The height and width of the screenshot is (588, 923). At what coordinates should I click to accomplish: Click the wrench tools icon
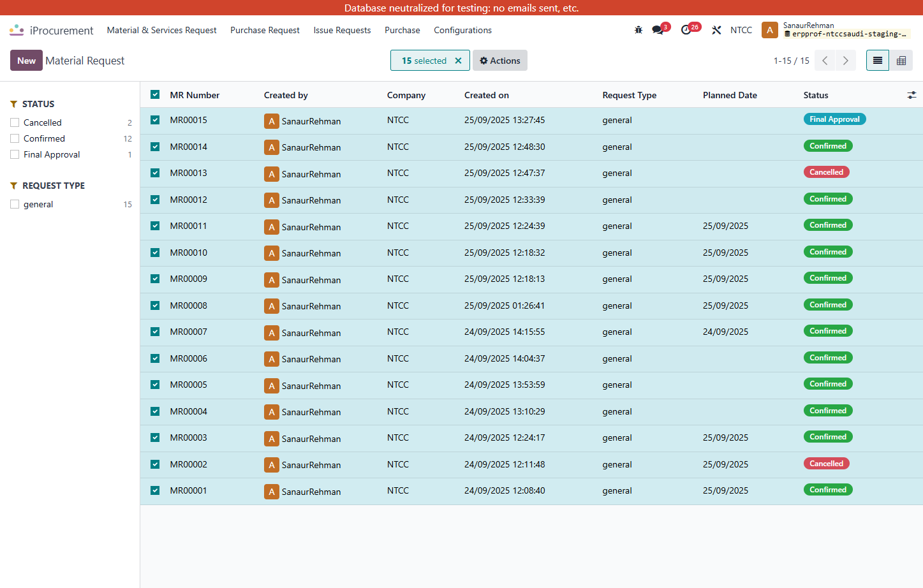point(716,30)
